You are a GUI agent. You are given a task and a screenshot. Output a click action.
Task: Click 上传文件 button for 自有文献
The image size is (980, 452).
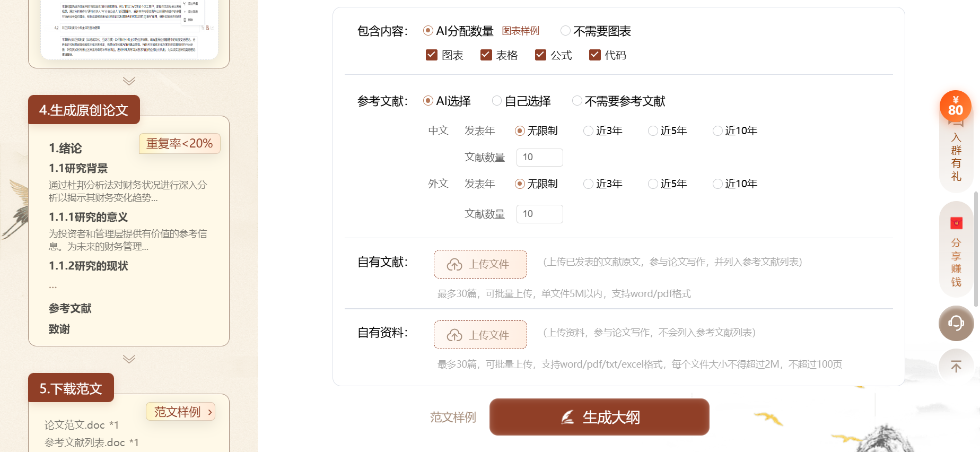(x=480, y=264)
